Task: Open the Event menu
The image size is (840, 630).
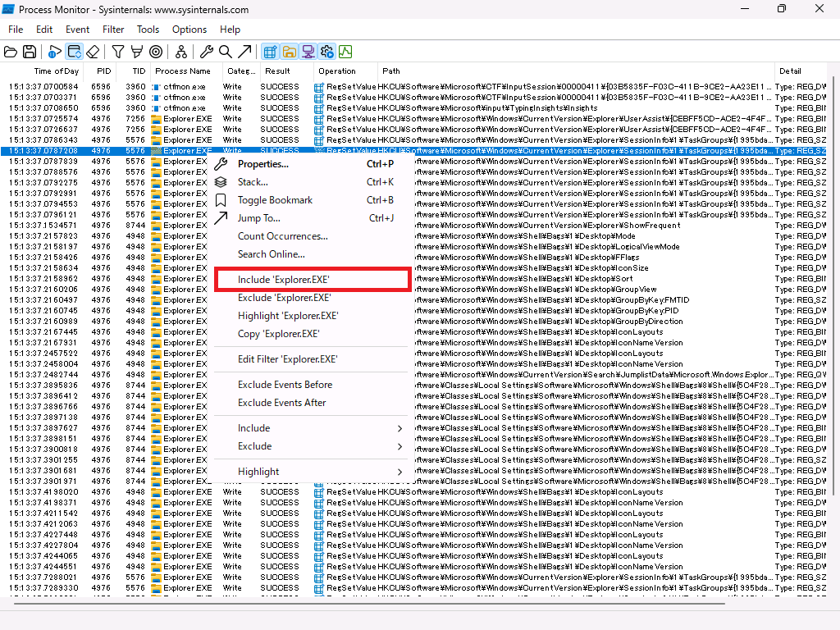Action: [x=77, y=30]
